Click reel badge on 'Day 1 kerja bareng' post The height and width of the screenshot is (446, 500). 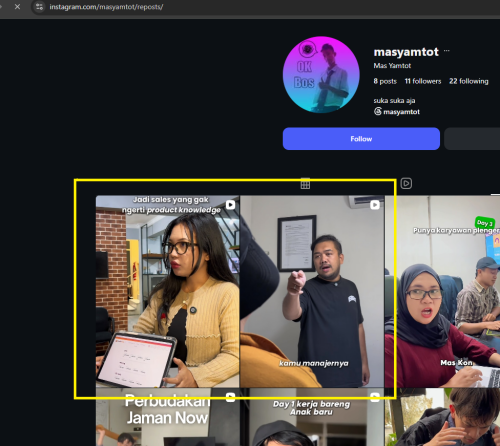click(375, 397)
